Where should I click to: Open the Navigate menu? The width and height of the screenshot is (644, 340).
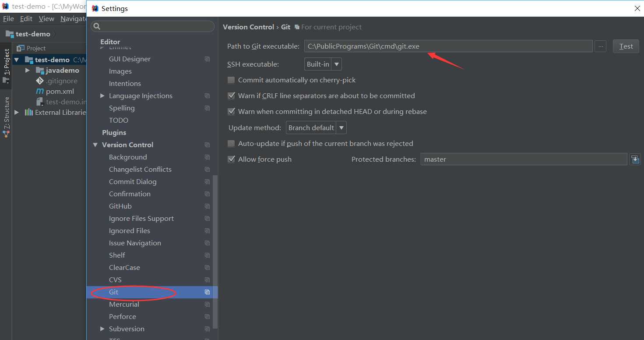pyautogui.click(x=73, y=19)
